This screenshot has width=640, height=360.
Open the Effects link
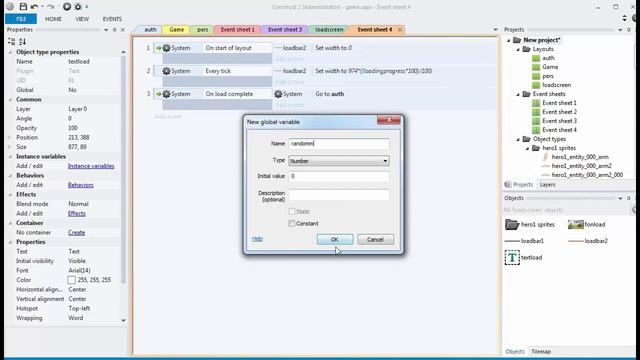pyautogui.click(x=76, y=213)
